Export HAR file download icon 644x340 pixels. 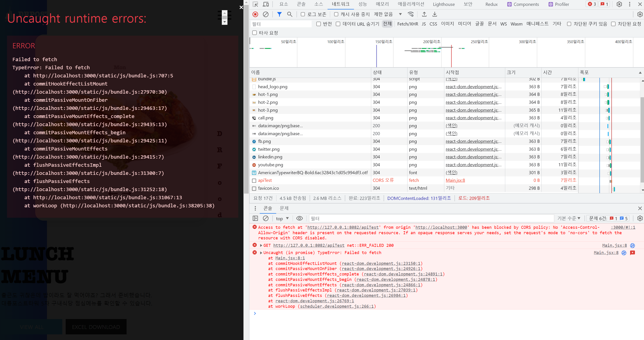435,14
